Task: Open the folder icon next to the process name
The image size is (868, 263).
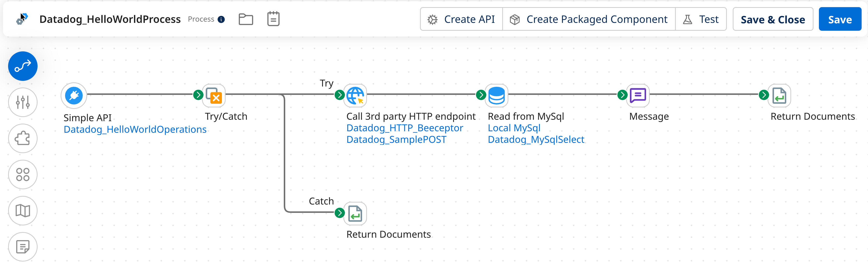Action: click(x=246, y=19)
